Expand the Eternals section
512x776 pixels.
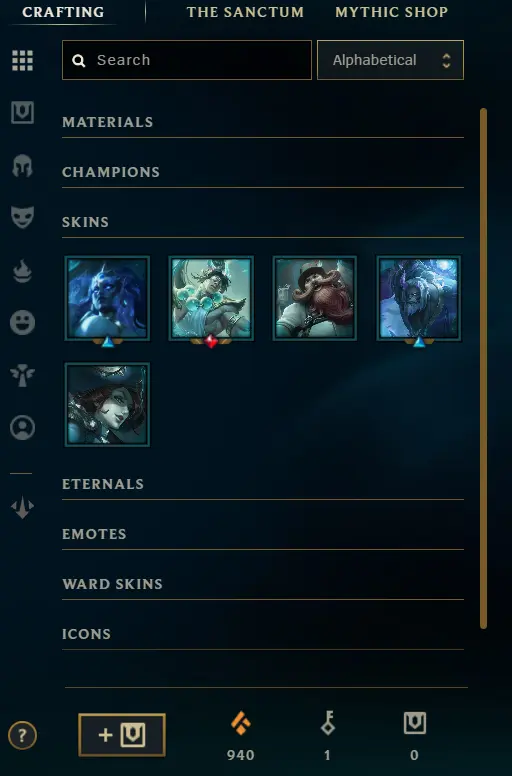[263, 484]
